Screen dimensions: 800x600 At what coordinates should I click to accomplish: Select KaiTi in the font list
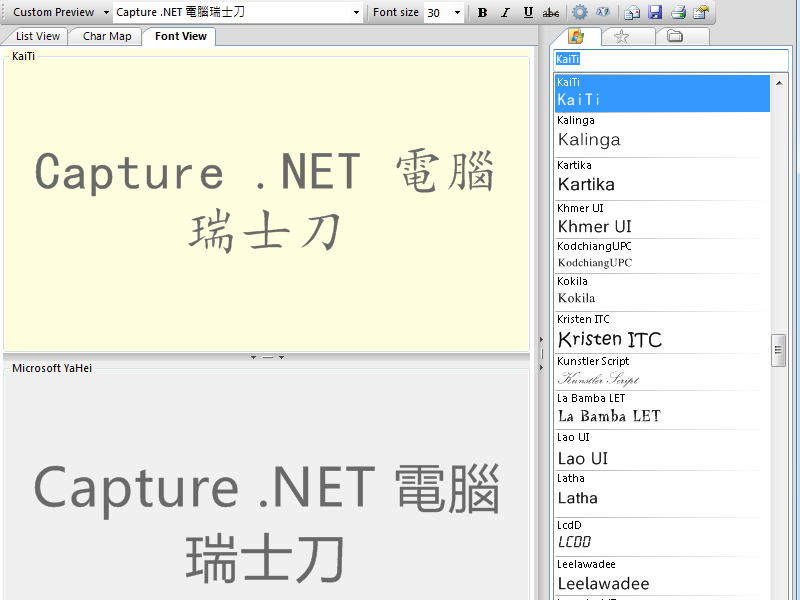(x=662, y=93)
